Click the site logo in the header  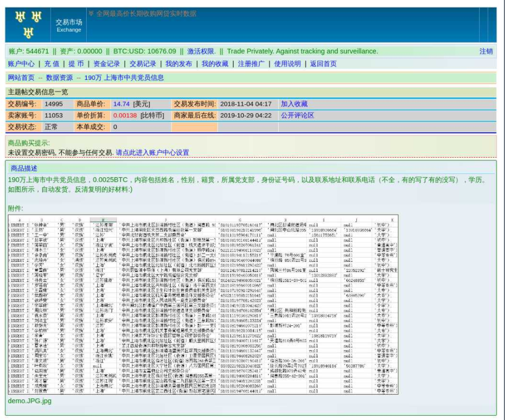coord(29,25)
